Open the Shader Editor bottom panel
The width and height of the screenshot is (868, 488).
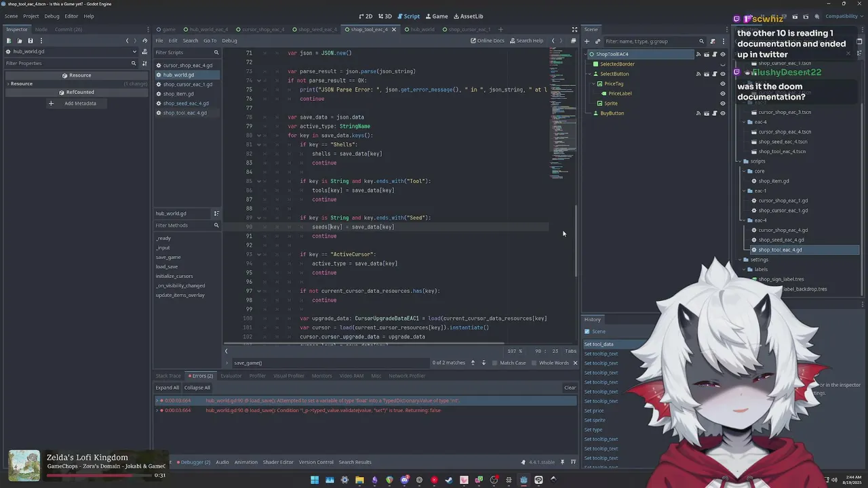coord(278,462)
